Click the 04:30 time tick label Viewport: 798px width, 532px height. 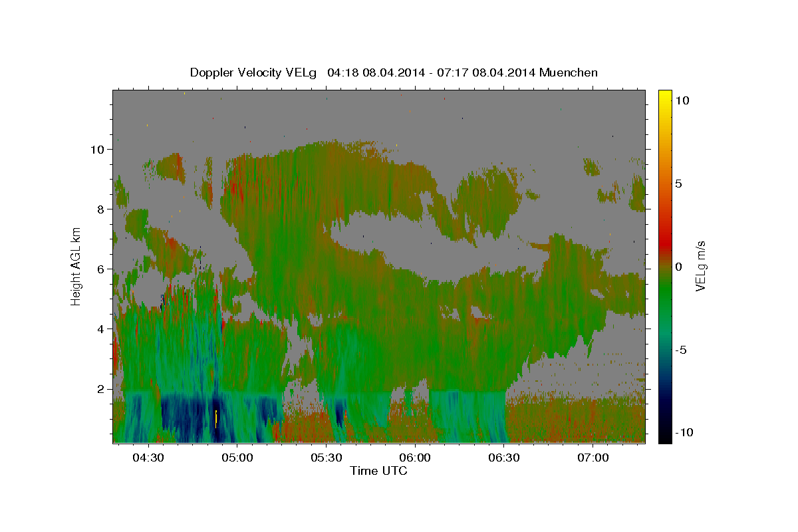click(x=148, y=458)
